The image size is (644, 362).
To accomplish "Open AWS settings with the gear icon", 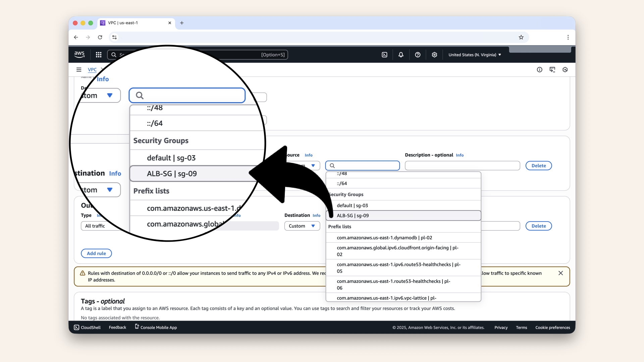I will [x=434, y=55].
